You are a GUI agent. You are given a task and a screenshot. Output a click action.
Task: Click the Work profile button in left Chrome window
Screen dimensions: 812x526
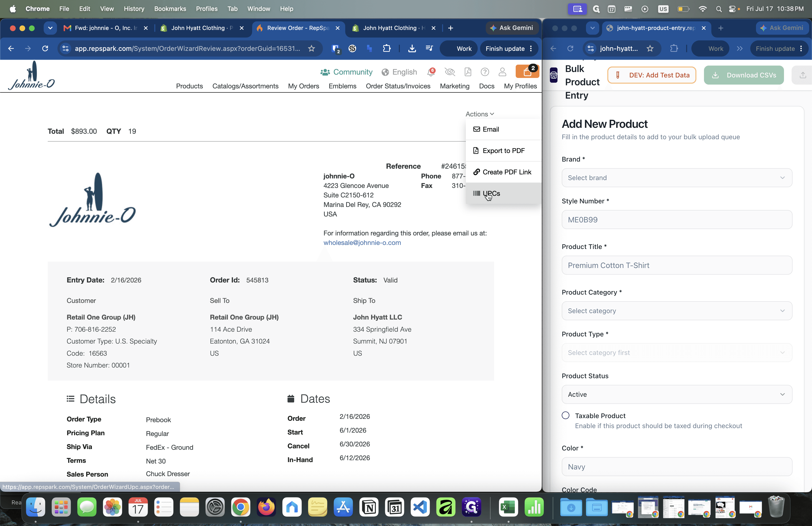pyautogui.click(x=459, y=48)
